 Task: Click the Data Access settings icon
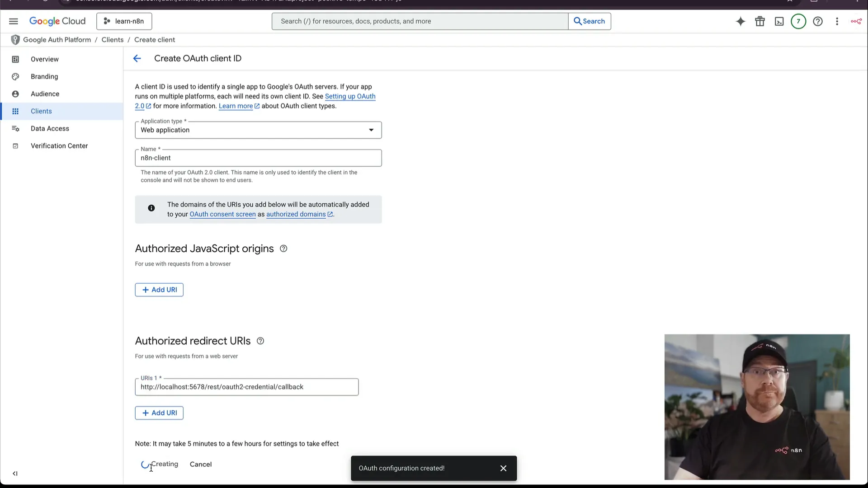(15, 129)
